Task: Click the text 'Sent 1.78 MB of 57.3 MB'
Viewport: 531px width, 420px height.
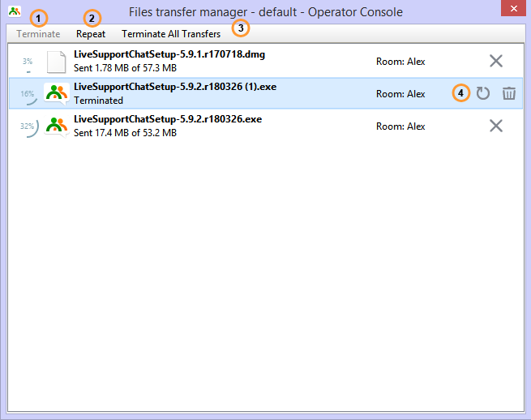Action: coord(126,68)
